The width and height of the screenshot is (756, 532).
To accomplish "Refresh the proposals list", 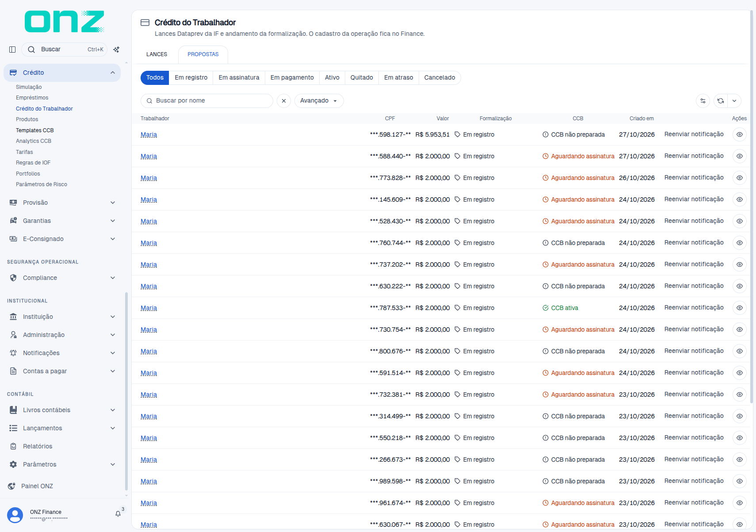I will pos(721,101).
